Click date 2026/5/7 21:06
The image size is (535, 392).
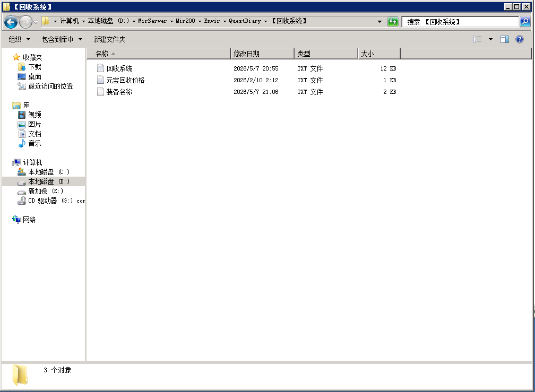pyautogui.click(x=256, y=92)
